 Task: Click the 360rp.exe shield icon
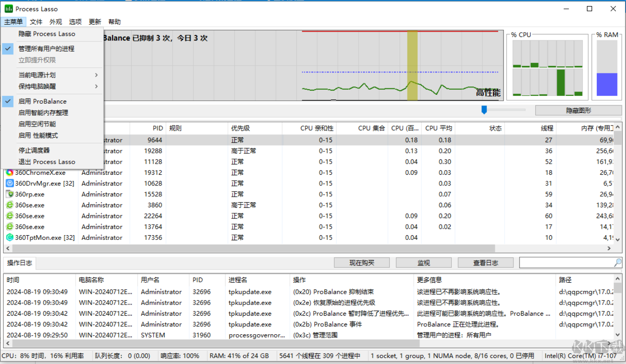[10, 194]
